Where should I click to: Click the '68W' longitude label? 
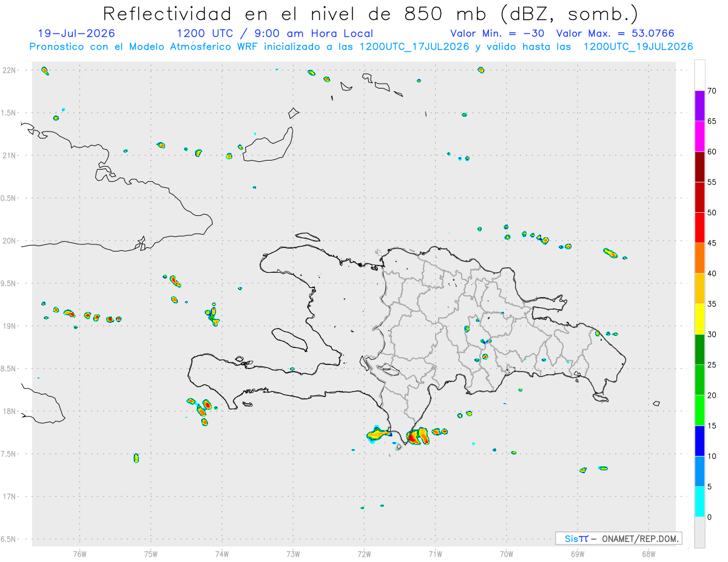[649, 554]
